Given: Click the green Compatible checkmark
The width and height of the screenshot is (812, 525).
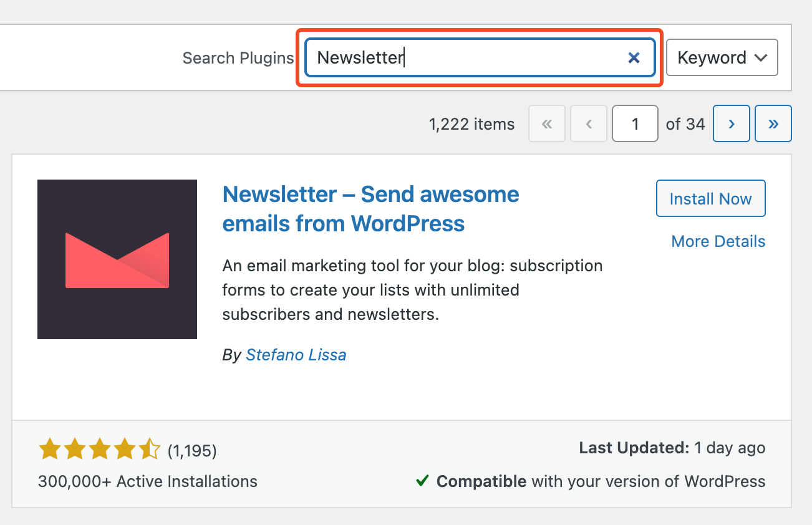Looking at the screenshot, I should (x=422, y=481).
